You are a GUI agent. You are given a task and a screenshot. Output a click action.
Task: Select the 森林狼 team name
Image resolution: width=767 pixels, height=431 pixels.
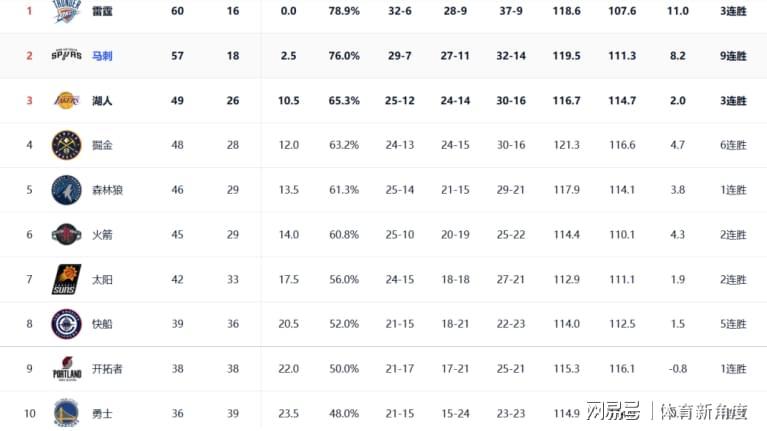click(x=107, y=190)
